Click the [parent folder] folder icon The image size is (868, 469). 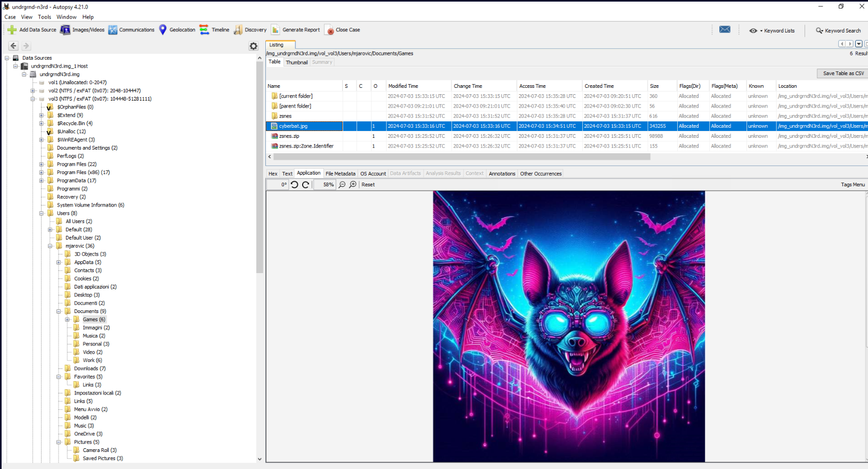(274, 106)
